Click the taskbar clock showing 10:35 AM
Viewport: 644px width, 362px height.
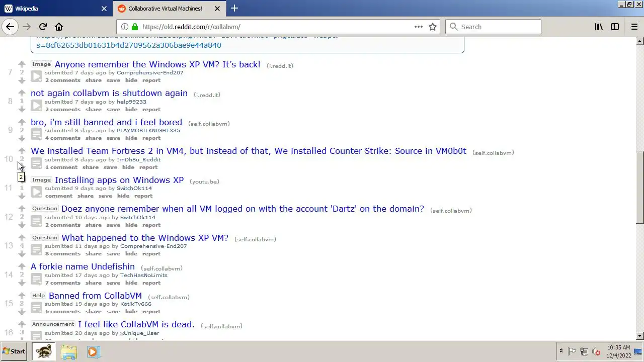[618, 351]
